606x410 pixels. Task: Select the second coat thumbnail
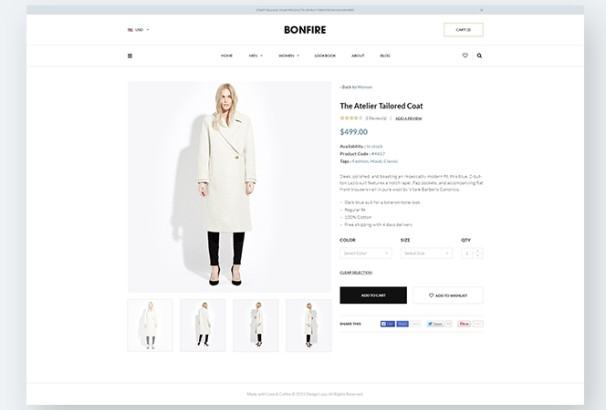click(203, 325)
